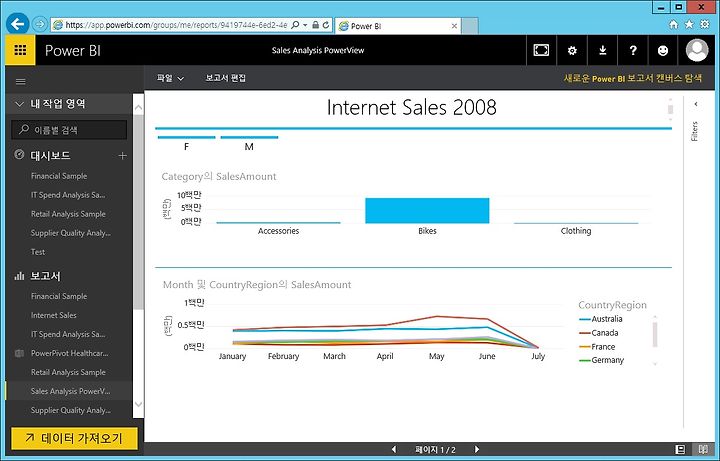Click 데이터 가져오기 get data button
This screenshot has height=461, width=720.
tap(74, 438)
